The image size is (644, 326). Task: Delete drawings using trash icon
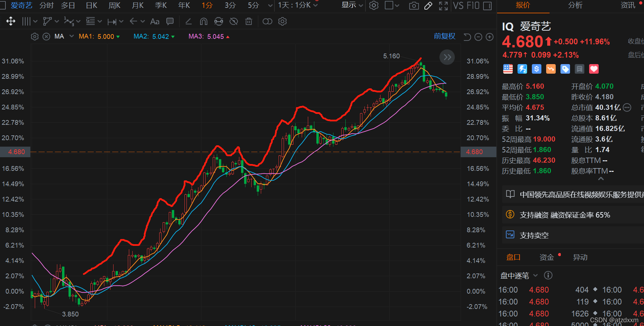coord(249,21)
